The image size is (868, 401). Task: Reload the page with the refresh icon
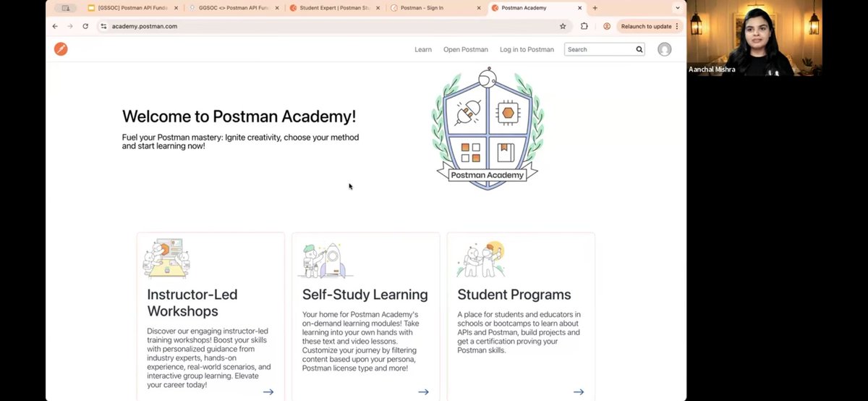(x=85, y=26)
